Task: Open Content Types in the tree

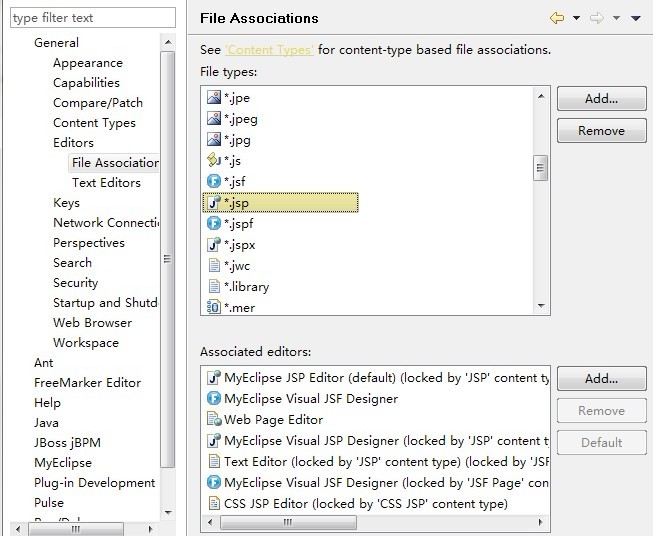Action: 94,123
